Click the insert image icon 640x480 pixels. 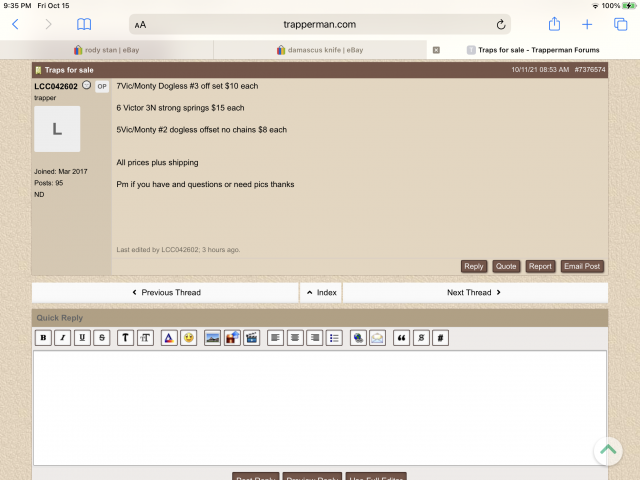[213, 338]
